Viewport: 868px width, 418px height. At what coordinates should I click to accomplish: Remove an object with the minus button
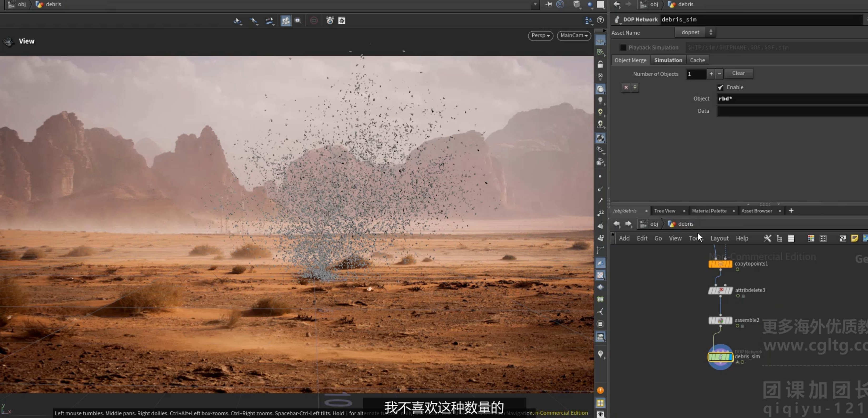(x=719, y=74)
